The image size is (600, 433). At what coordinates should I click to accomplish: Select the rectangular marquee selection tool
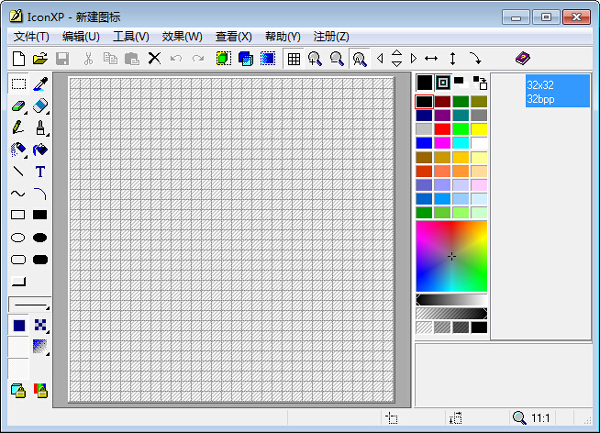coord(18,84)
